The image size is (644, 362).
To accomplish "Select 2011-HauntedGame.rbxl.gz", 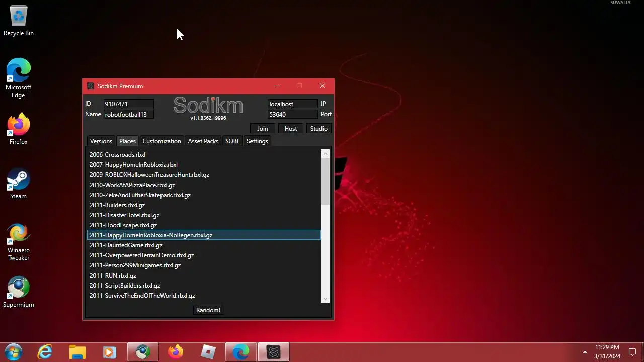I will [x=204, y=245].
